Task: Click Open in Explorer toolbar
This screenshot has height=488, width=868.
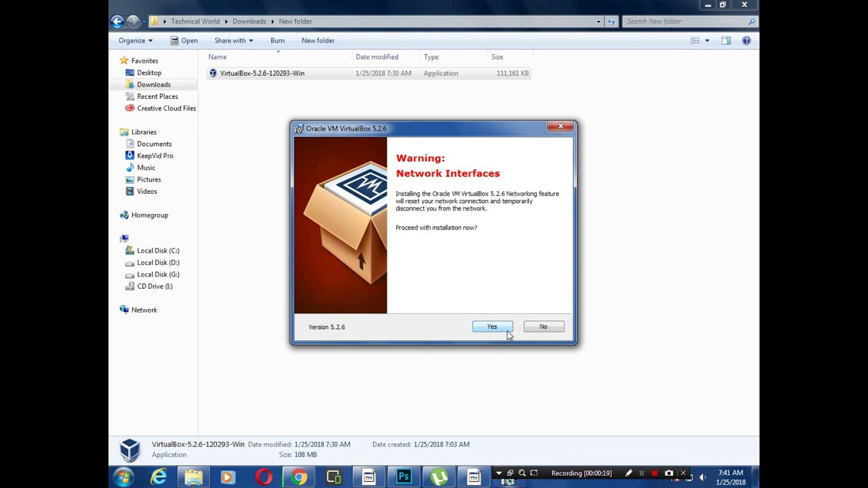Action: [x=184, y=41]
